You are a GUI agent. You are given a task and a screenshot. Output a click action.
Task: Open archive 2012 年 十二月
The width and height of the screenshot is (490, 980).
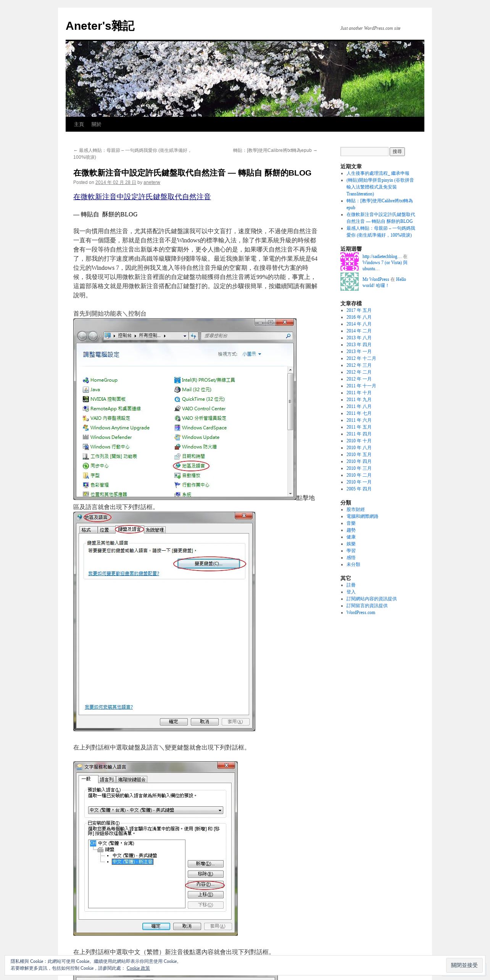point(361,358)
